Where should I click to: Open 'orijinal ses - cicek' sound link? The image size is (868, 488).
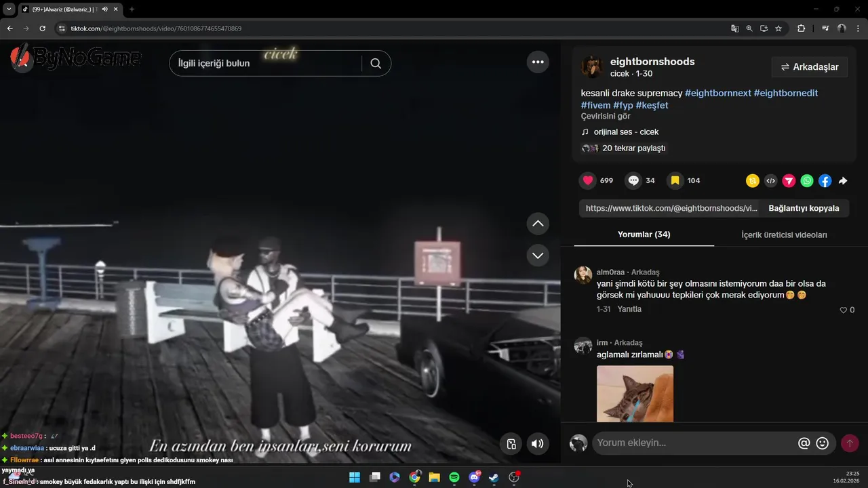point(626,132)
